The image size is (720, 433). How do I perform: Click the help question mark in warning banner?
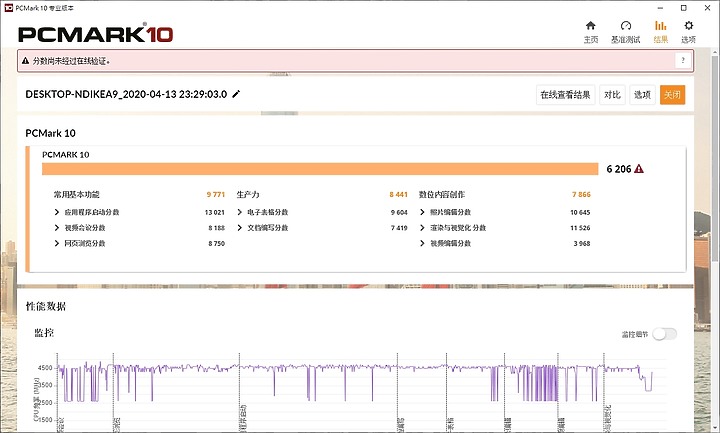pos(683,61)
